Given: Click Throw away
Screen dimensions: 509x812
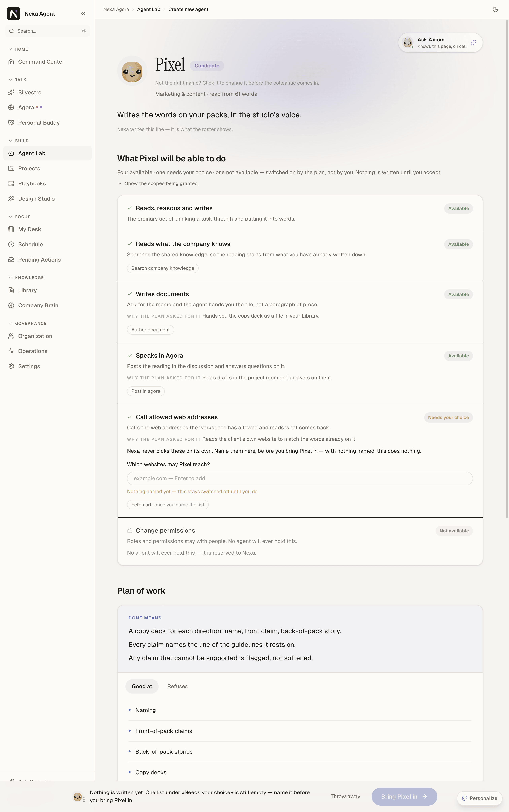Looking at the screenshot, I should coord(345,796).
